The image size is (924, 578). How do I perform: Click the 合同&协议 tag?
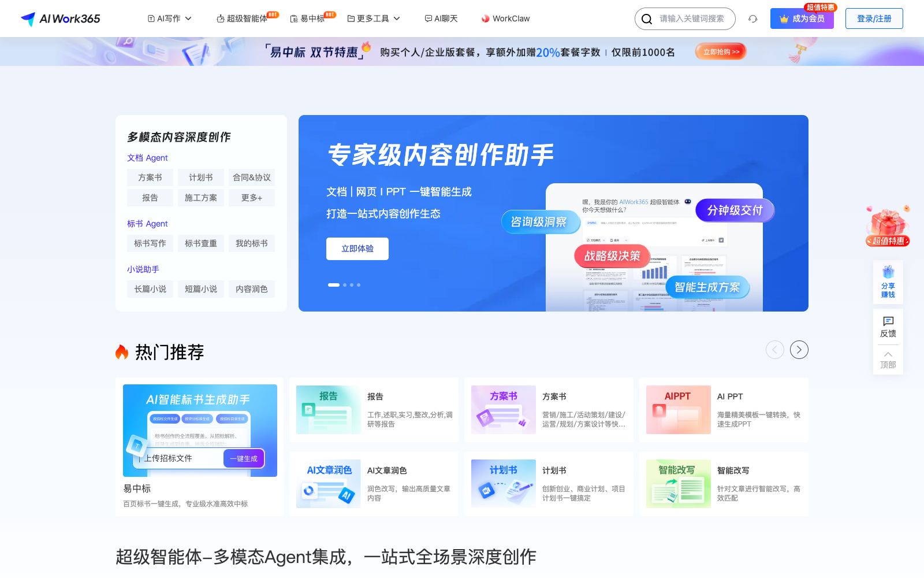click(252, 177)
